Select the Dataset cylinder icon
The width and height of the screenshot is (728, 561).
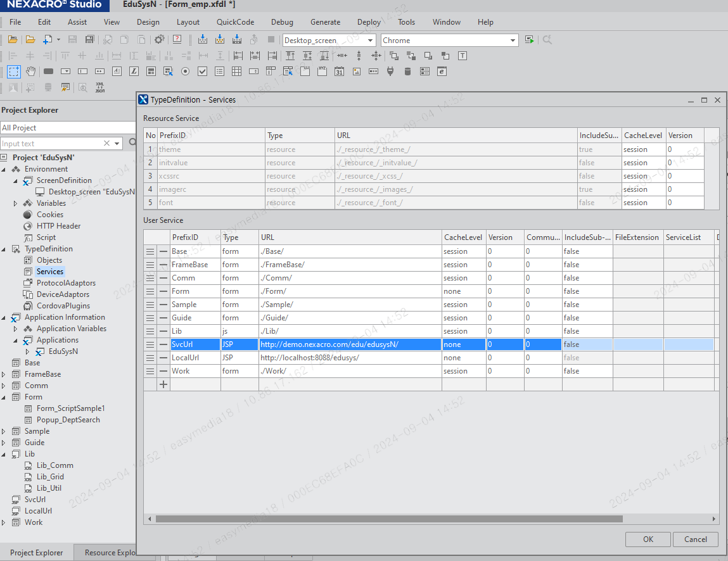point(407,72)
